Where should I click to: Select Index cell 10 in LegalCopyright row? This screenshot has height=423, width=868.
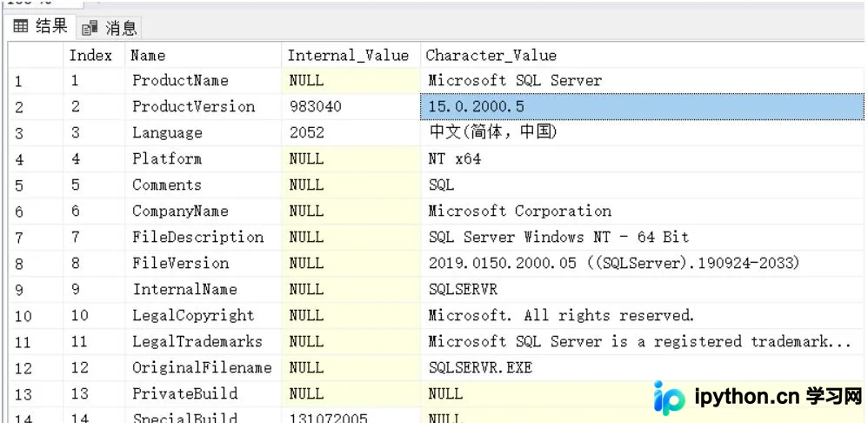(94, 316)
